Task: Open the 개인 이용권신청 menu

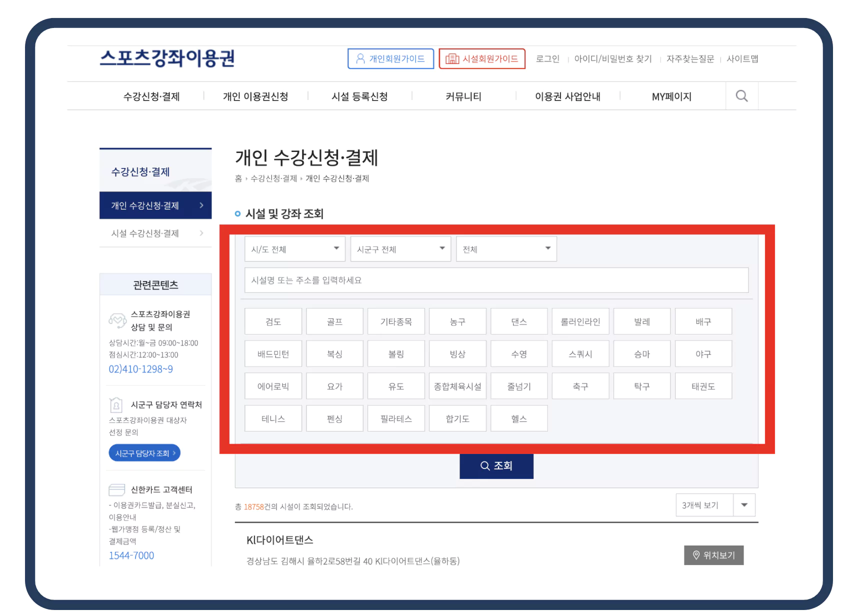Action: (x=255, y=96)
